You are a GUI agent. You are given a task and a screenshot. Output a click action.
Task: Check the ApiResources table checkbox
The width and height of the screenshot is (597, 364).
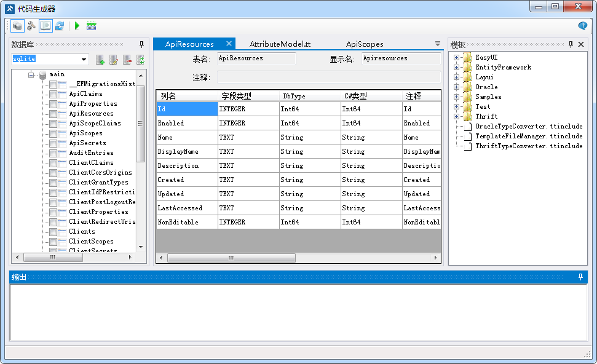53,114
